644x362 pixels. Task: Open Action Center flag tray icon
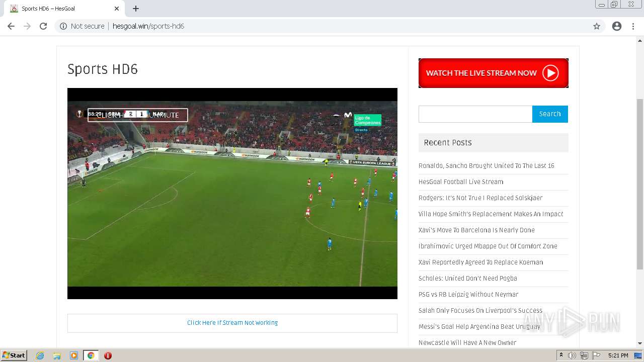596,355
